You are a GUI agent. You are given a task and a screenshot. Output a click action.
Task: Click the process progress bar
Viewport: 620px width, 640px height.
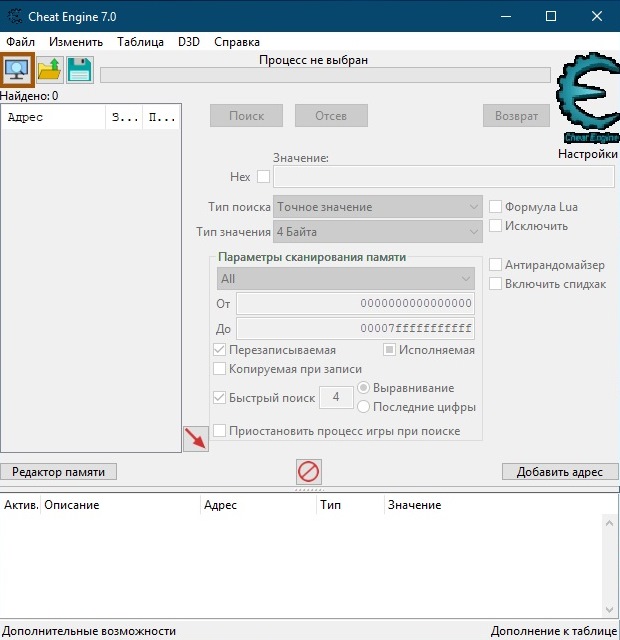325,75
